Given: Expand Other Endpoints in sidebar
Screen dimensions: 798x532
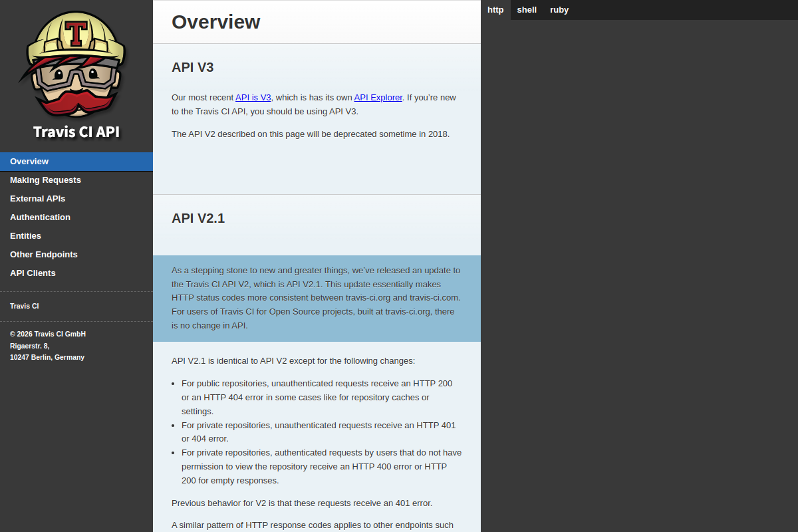Looking at the screenshot, I should pos(76,255).
